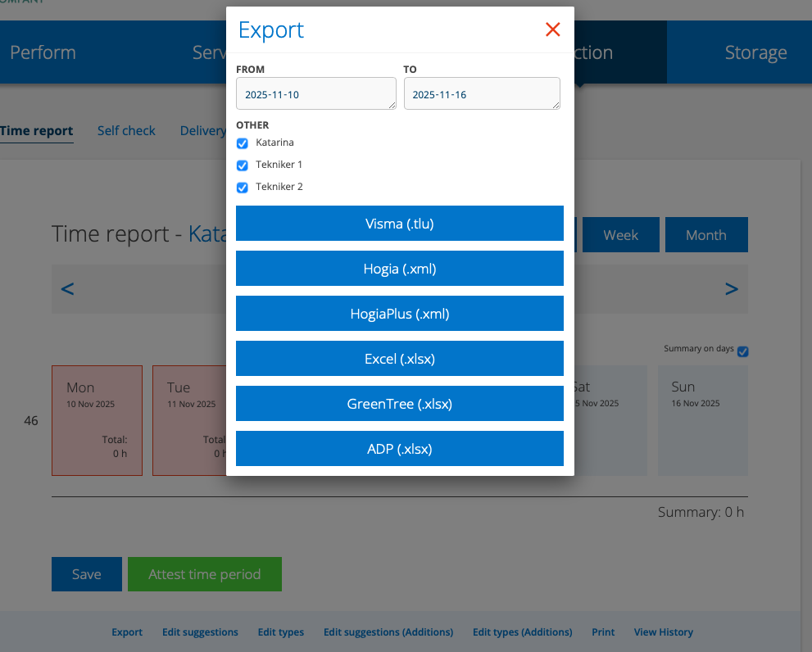Open the Perform section in the navigation bar

43,52
